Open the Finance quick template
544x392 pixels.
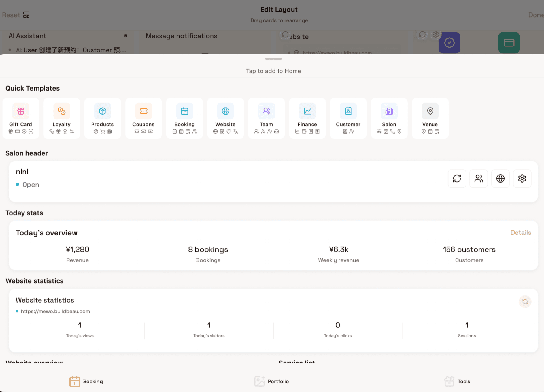307,118
